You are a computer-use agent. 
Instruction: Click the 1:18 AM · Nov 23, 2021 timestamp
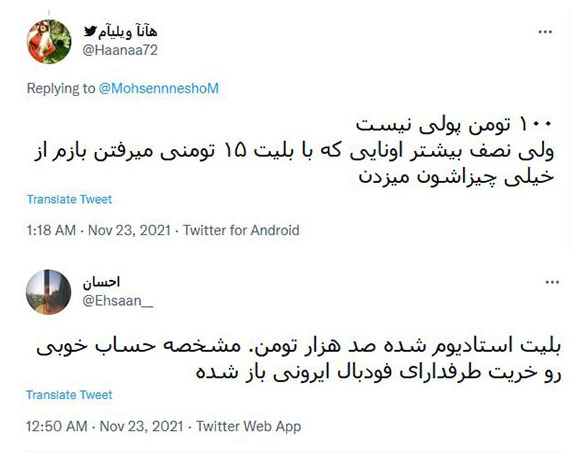[x=99, y=230]
